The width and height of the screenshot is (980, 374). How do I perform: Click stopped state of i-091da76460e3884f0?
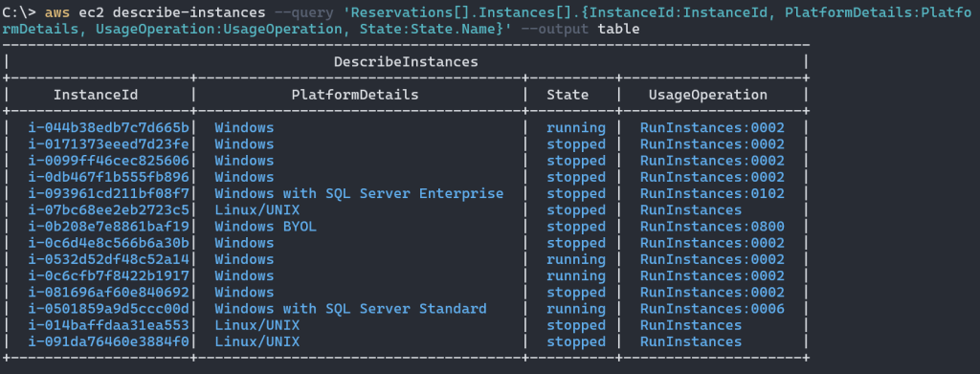(x=576, y=341)
